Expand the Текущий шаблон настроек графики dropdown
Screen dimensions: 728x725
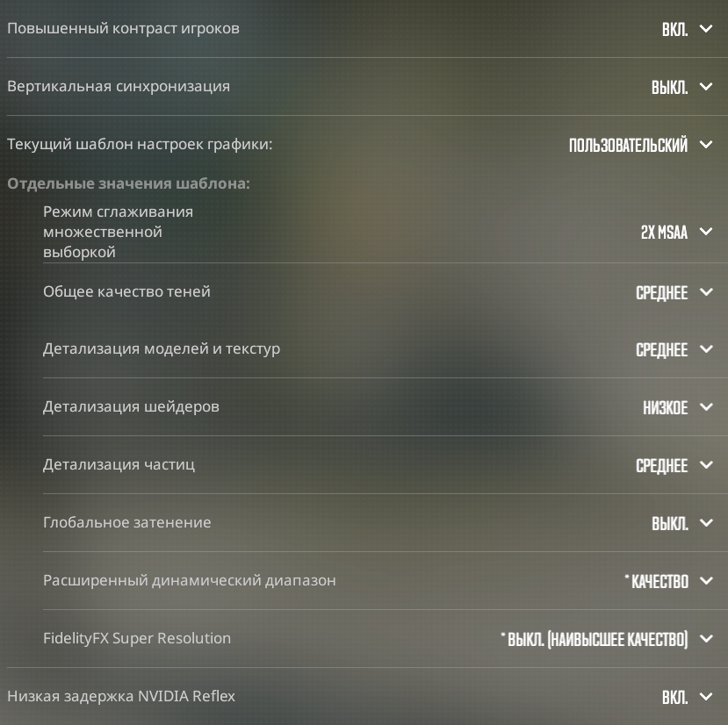(x=706, y=145)
